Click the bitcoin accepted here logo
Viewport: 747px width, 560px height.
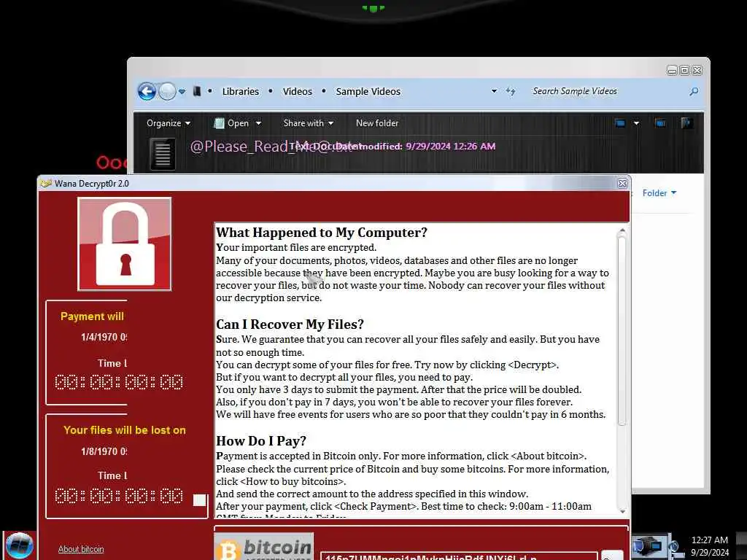pyautogui.click(x=264, y=546)
